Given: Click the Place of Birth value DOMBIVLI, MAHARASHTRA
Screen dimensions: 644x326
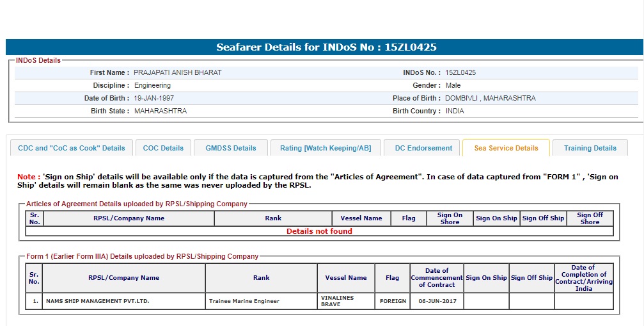Looking at the screenshot, I should coord(490,98).
